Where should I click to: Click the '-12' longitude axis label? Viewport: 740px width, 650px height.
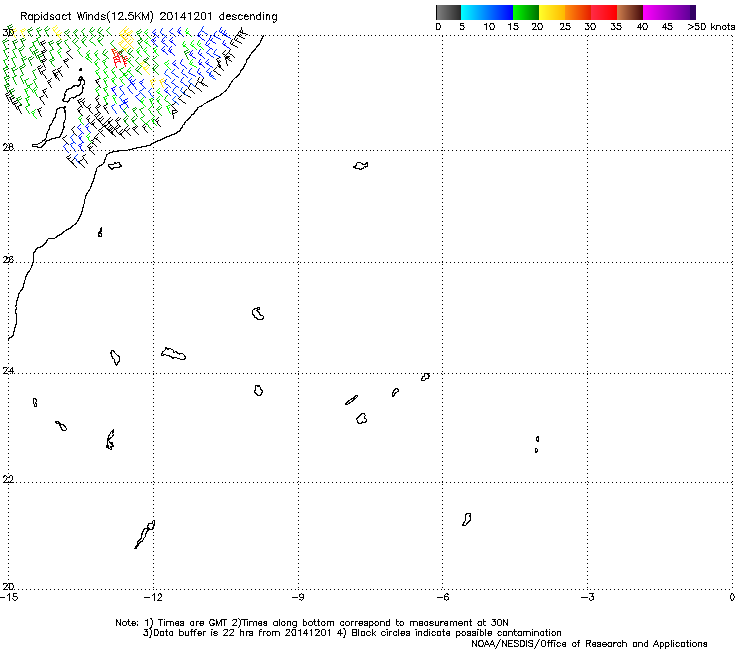click(153, 597)
